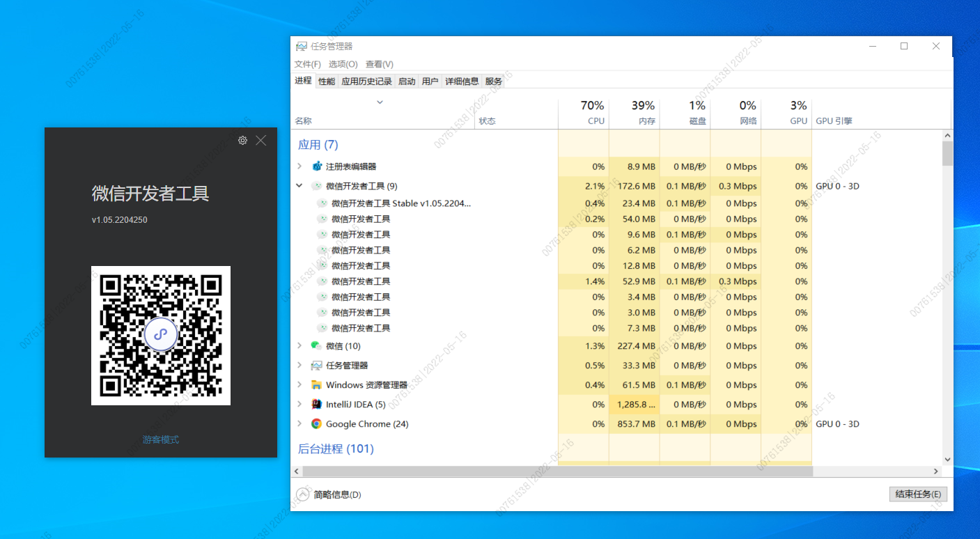Image resolution: width=980 pixels, height=539 pixels.
Task: Click the 227.4 MB memory cell for 微信
Action: [635, 346]
